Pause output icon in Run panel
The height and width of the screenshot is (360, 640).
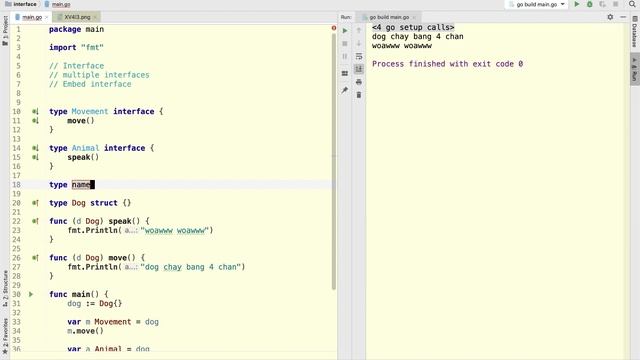point(345,56)
